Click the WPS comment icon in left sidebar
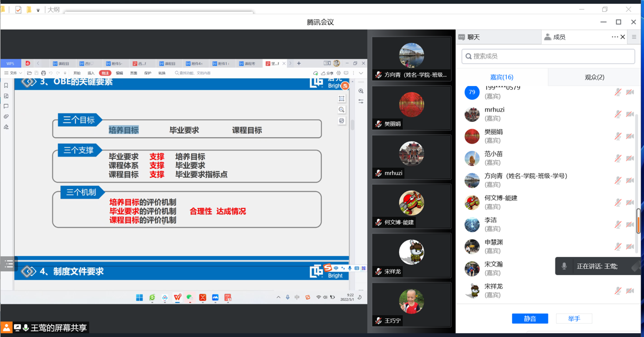Viewport: 644px width, 337px height. (6, 106)
